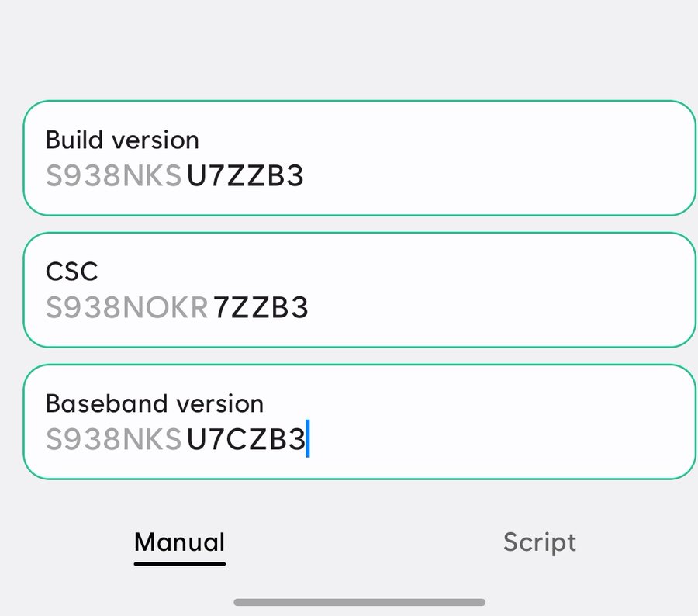Click the blue text cursor after U7CZB3
This screenshot has height=616, width=698.
click(x=308, y=439)
